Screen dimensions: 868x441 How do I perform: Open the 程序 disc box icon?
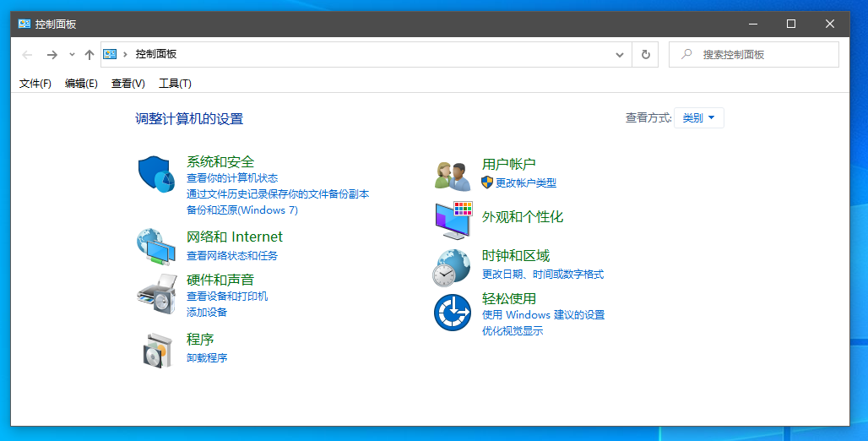[158, 350]
